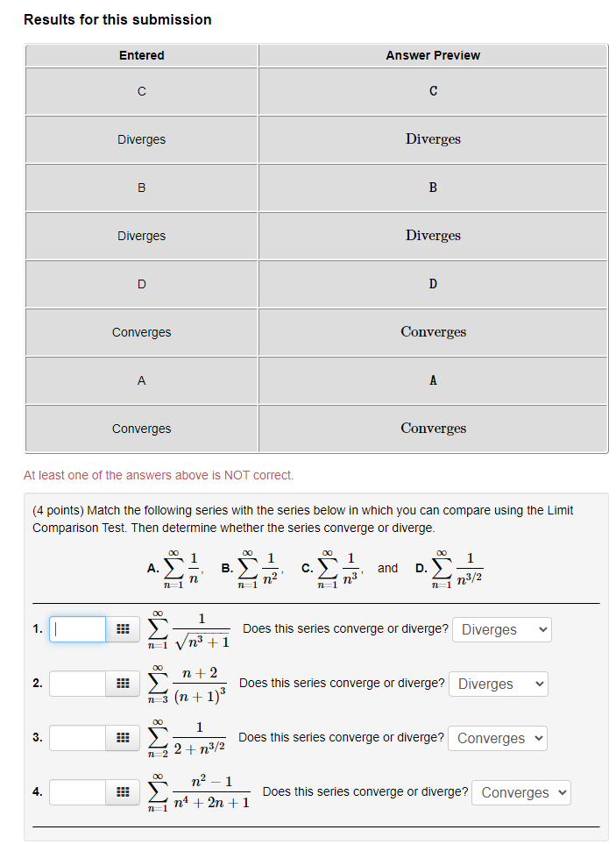
Task: Open the equation editor icon for problem 4
Action: tap(124, 791)
